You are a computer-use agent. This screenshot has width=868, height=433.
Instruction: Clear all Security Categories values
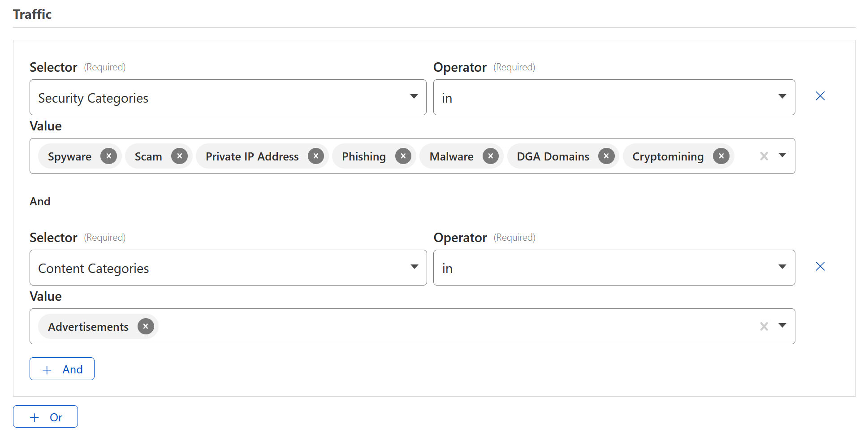pyautogui.click(x=764, y=156)
